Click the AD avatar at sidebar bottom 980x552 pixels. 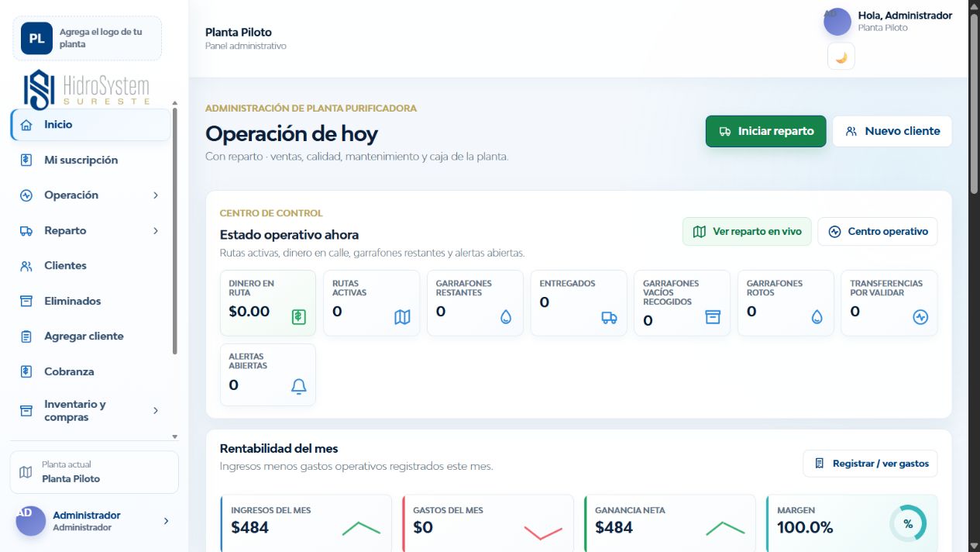pyautogui.click(x=31, y=521)
